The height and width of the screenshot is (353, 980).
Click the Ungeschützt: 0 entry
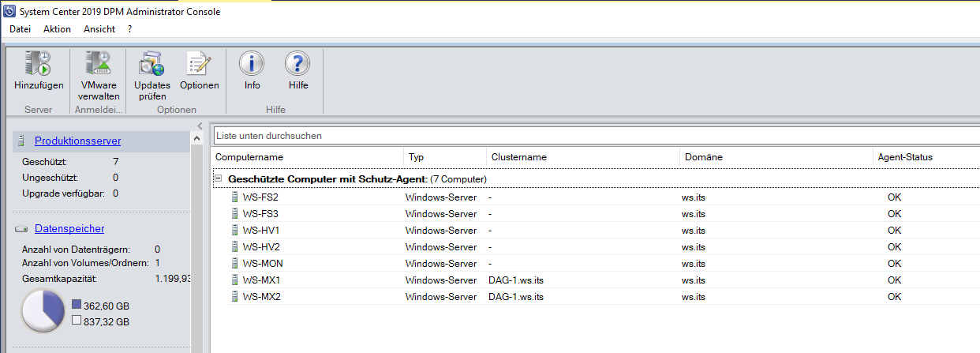pos(70,177)
